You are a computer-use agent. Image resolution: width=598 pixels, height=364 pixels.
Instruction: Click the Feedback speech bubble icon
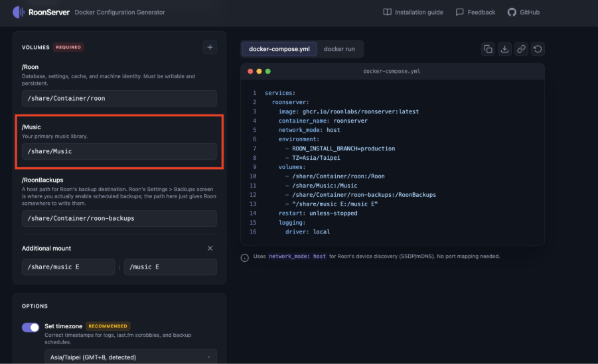(x=459, y=12)
